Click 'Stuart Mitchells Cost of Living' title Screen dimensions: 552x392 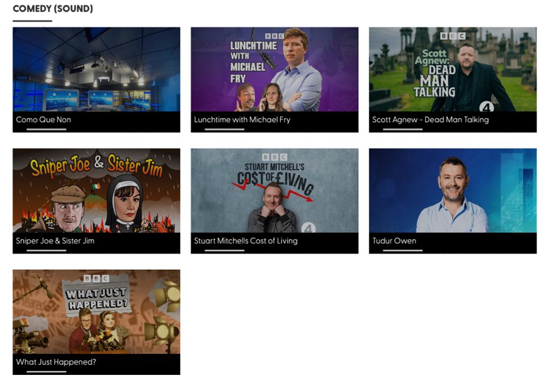coord(246,241)
